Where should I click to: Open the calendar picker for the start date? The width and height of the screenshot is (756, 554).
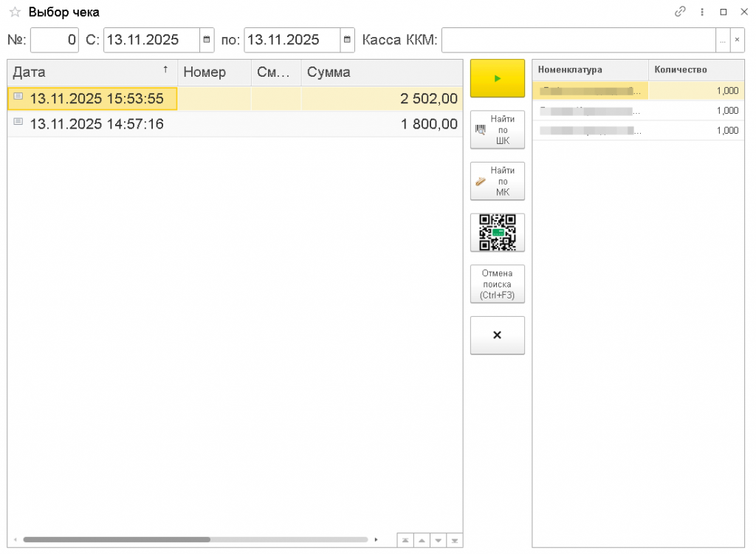[x=207, y=40]
